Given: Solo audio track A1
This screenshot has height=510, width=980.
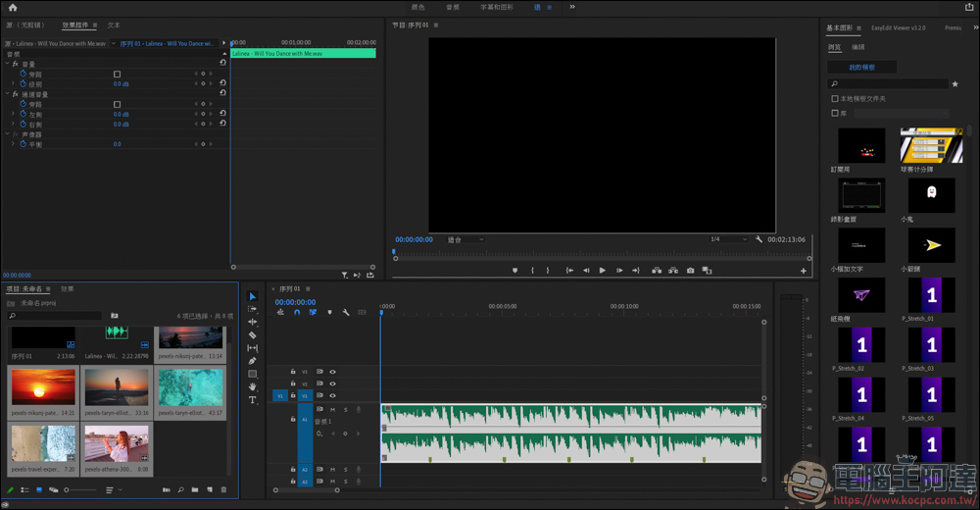Looking at the screenshot, I should pos(346,410).
